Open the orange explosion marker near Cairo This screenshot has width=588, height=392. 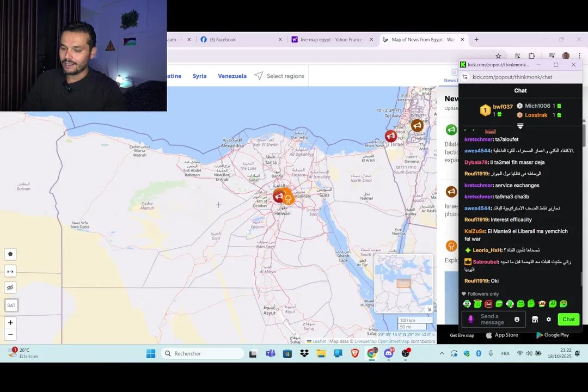[x=288, y=199]
